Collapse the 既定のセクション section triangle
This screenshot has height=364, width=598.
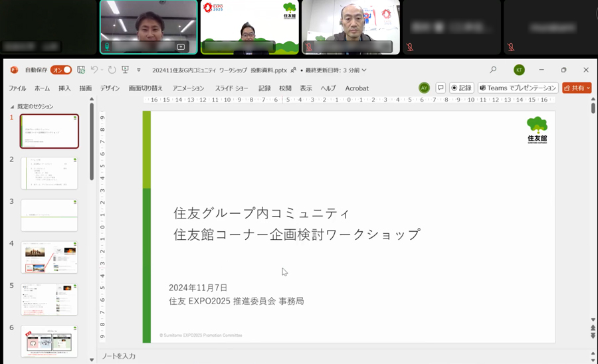[12, 107]
